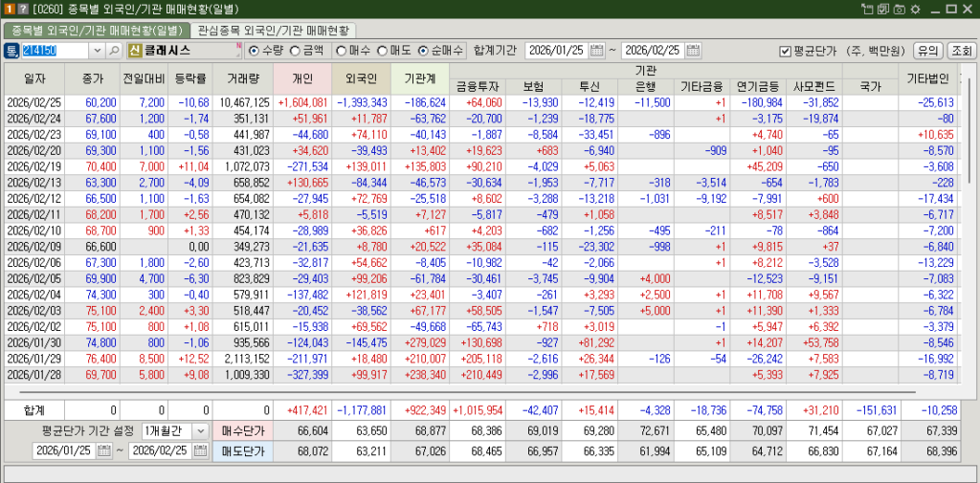This screenshot has width=980, height=483.
Task: Click the 등락률 column header
Action: (189, 78)
